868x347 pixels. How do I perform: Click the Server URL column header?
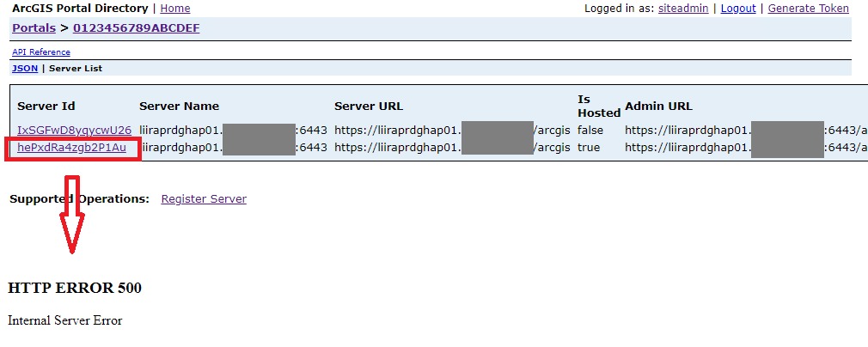[369, 107]
